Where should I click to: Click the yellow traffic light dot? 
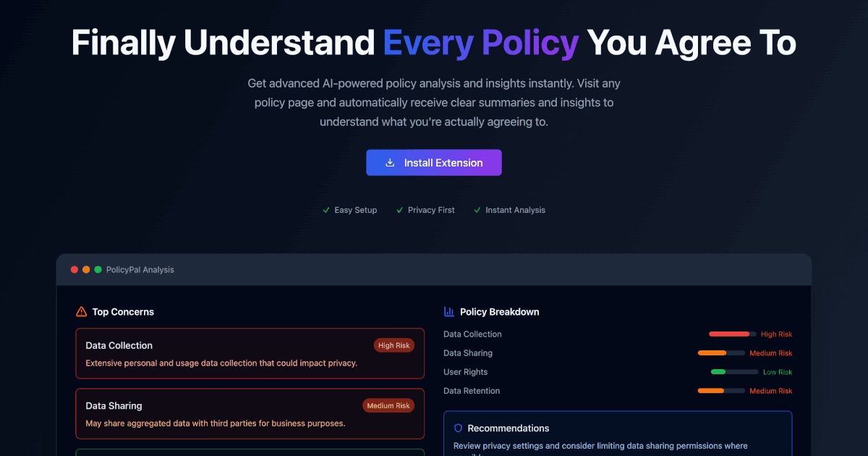tap(86, 269)
